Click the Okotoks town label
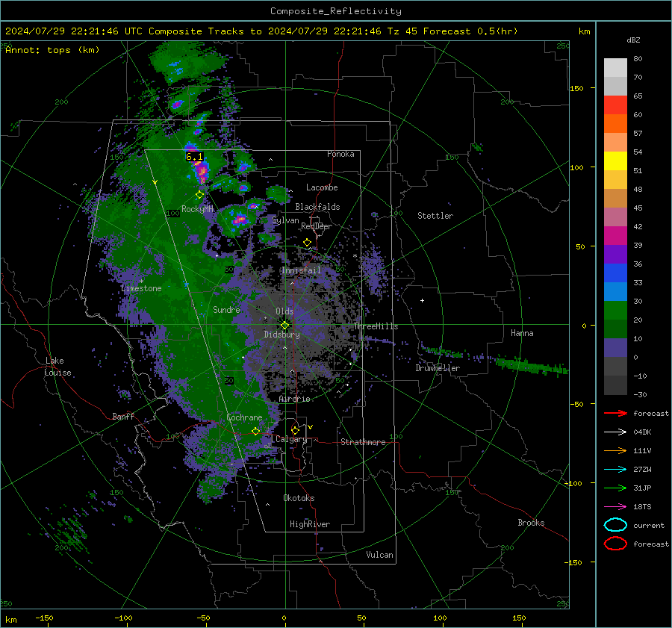This screenshot has height=628, width=672. 299,498
